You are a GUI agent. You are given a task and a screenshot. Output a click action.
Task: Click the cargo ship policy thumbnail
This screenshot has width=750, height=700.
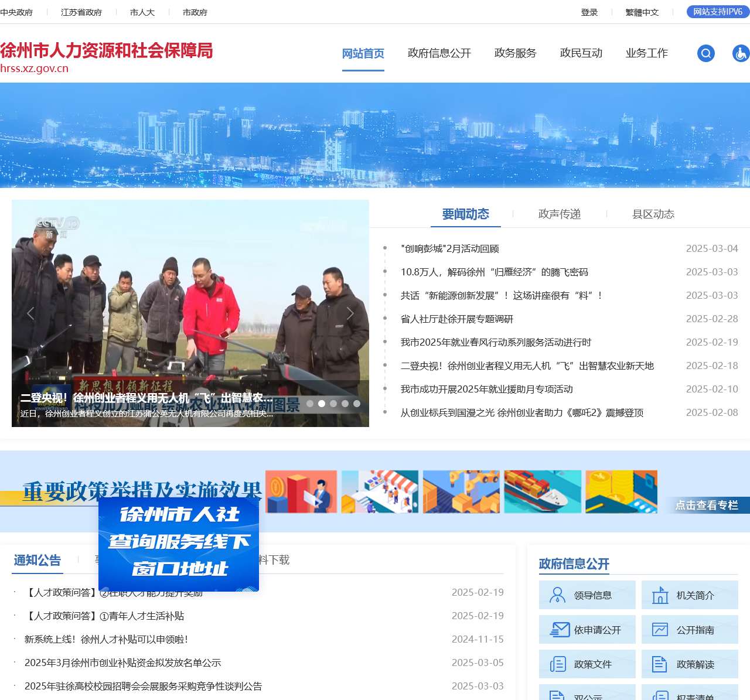click(x=543, y=491)
